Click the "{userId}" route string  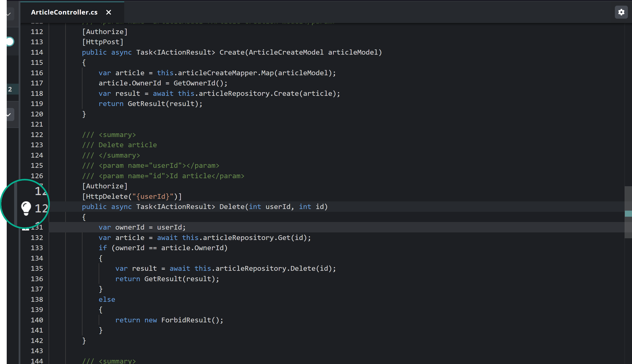[153, 196]
